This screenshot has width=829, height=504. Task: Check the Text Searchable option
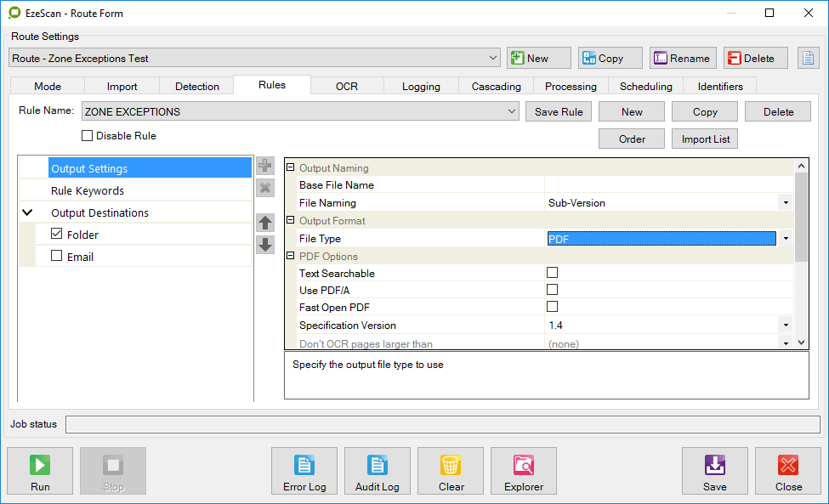[x=552, y=273]
